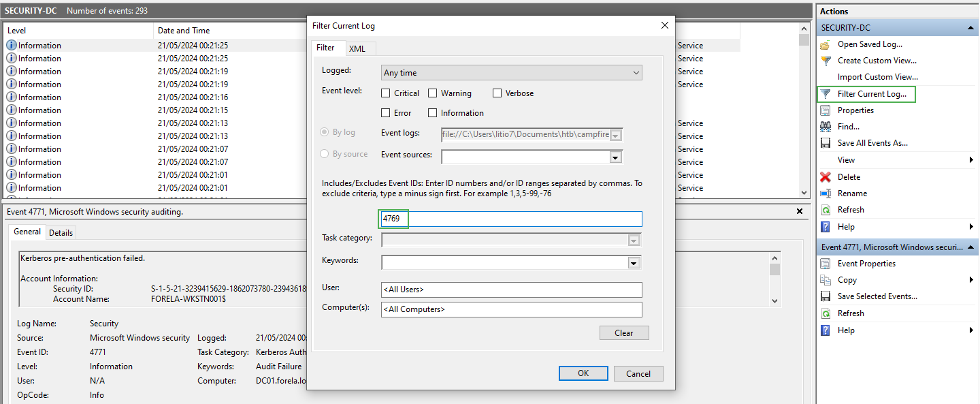Click the FORELA-WKSTN001$ account name text
This screenshot has width=980, height=404.
pyautogui.click(x=189, y=299)
